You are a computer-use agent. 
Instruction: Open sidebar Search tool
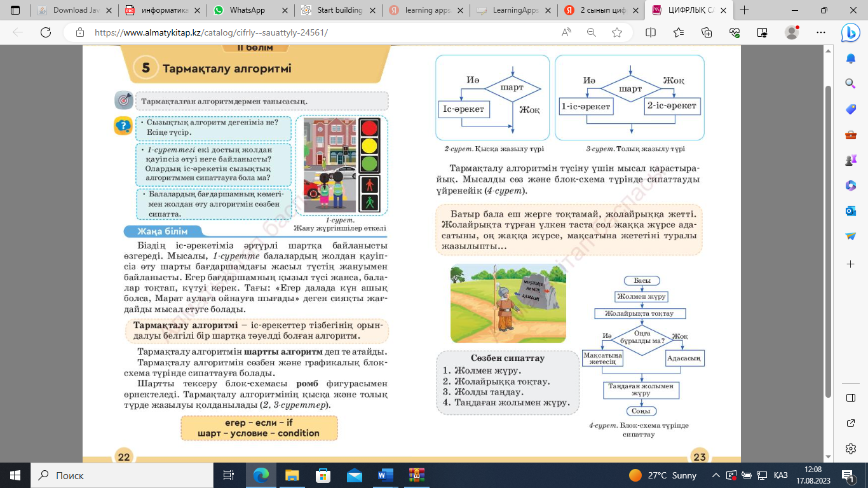point(850,84)
